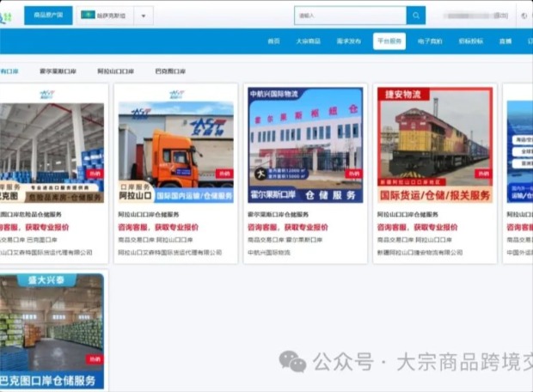The image size is (533, 392).
Task: Filter by 霍尔果斯口岸 tab
Action: (x=58, y=71)
